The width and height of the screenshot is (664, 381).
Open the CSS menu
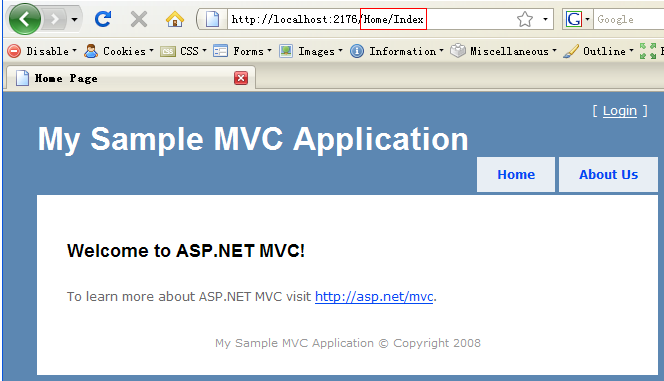point(193,51)
